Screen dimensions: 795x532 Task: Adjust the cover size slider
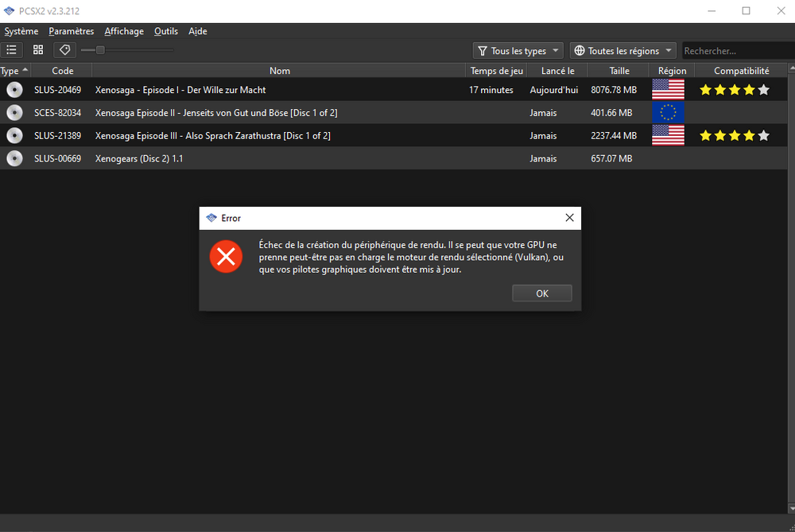pos(100,50)
